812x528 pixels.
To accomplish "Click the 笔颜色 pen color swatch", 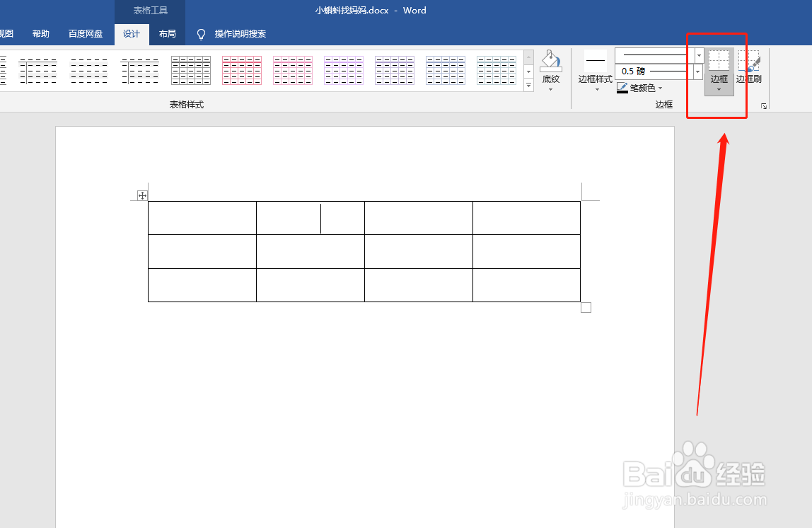I will click(622, 88).
